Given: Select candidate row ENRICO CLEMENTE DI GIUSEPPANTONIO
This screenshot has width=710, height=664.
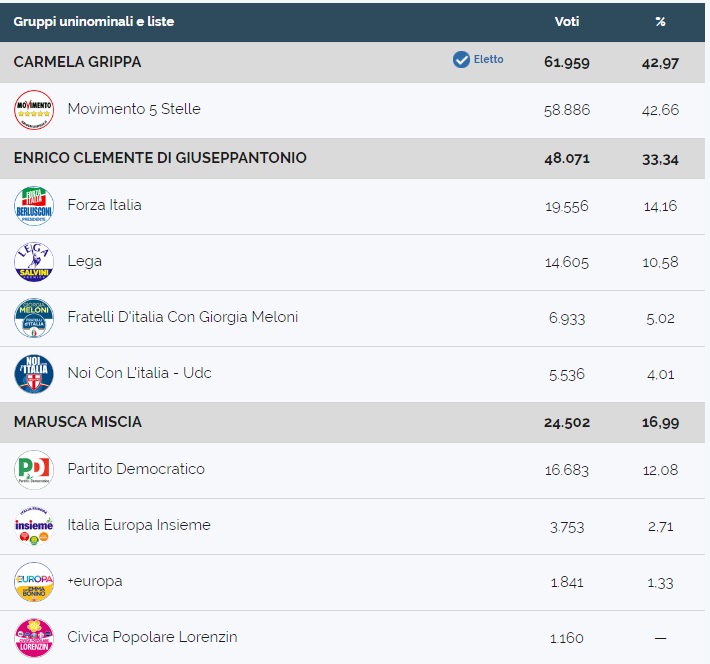Looking at the screenshot, I should pyautogui.click(x=352, y=159).
